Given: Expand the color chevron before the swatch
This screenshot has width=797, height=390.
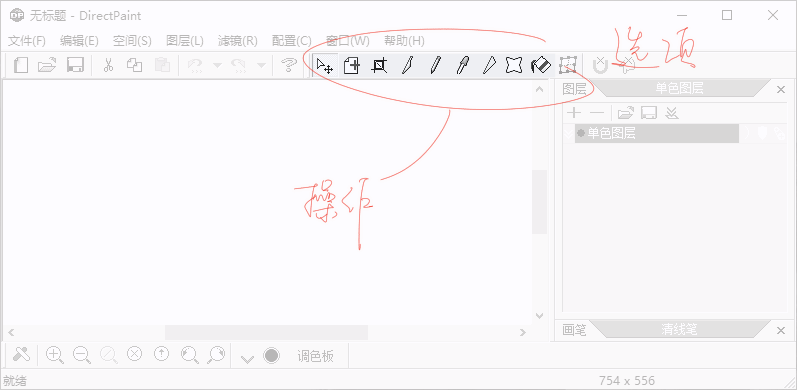Looking at the screenshot, I should click(248, 359).
